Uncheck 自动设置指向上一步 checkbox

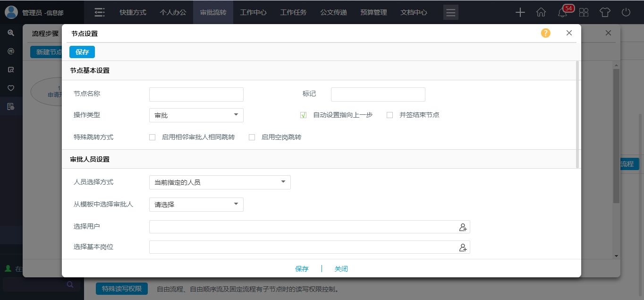pos(304,115)
